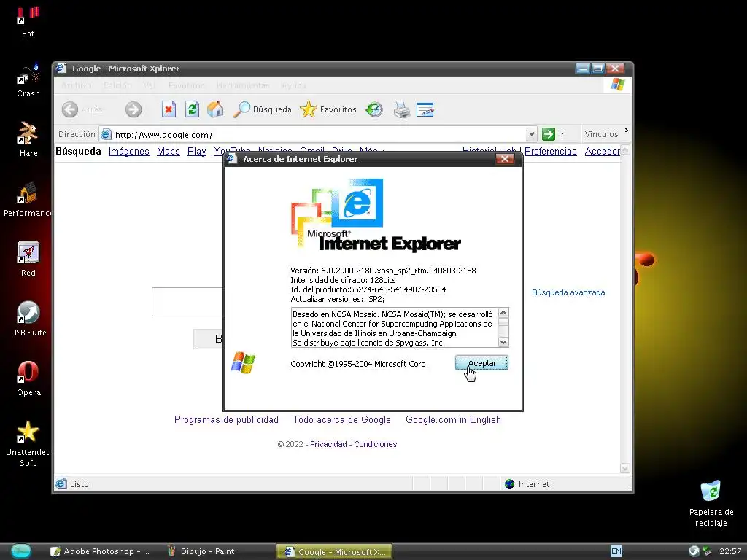
Task: Open the Copyright ©1995-2004 Microsoft Corp. link
Action: 359,364
